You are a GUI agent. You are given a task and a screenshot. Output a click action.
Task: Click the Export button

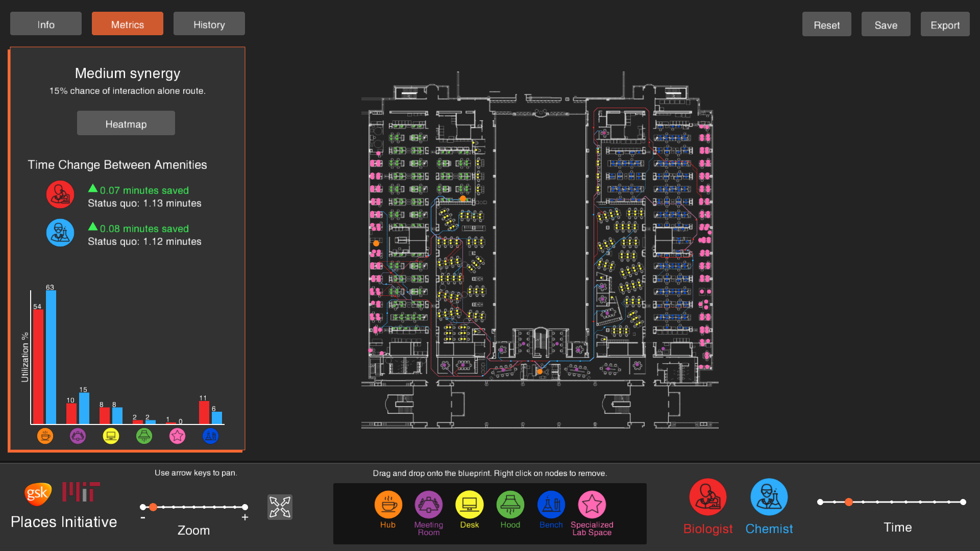click(x=945, y=24)
